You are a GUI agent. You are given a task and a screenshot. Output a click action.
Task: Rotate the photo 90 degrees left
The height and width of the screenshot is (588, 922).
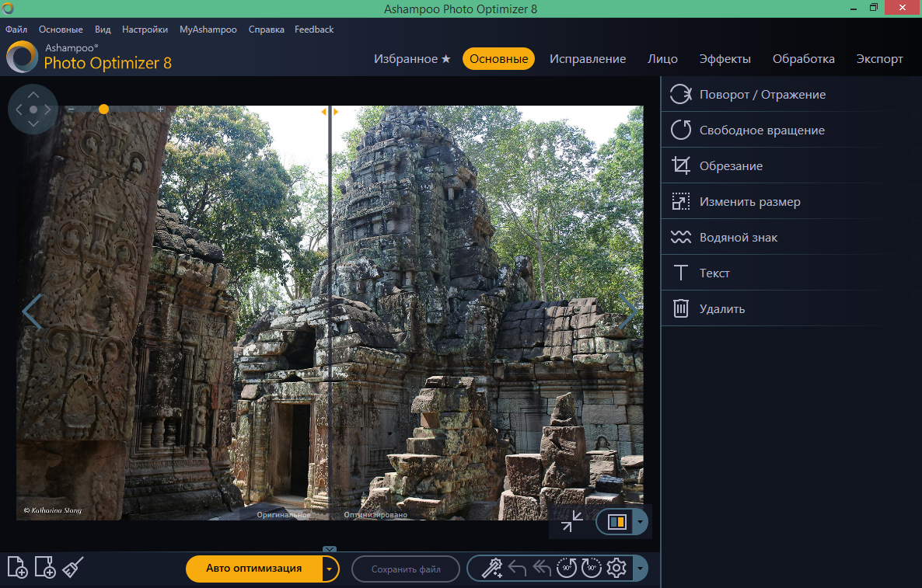click(x=567, y=568)
